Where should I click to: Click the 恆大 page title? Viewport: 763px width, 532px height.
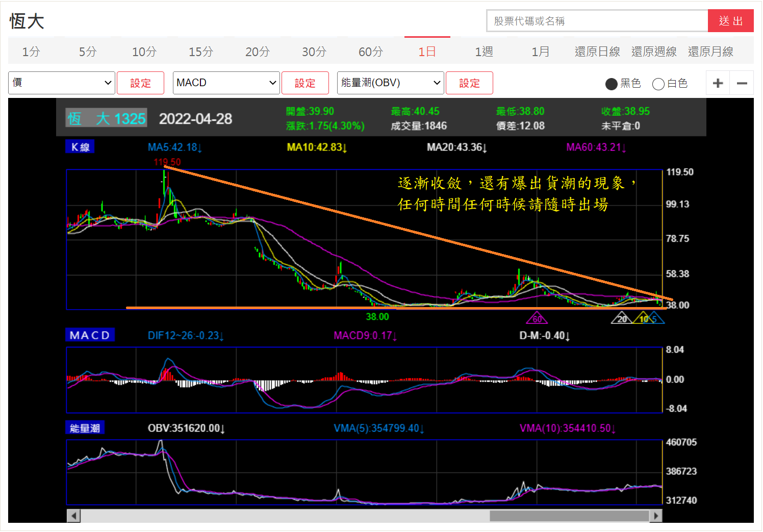27,21
